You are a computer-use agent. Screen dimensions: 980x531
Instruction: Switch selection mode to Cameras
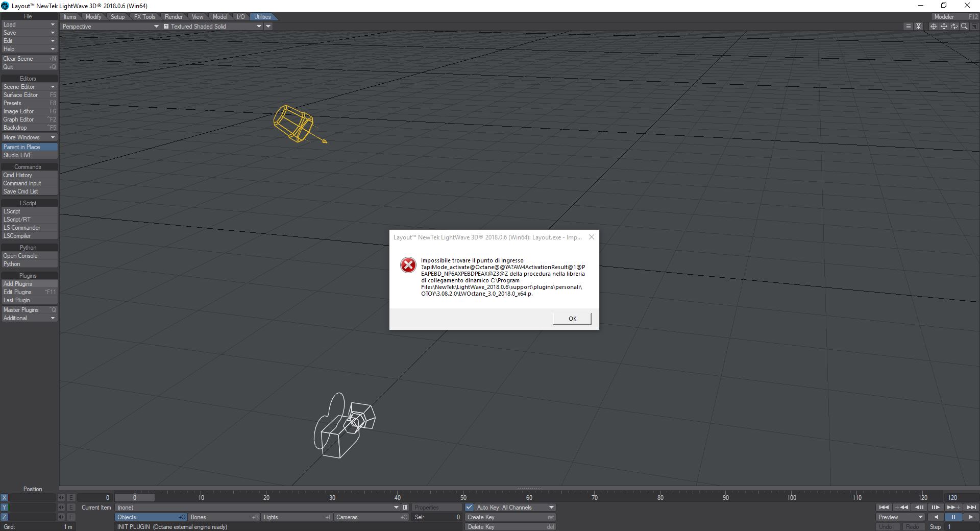pos(372,517)
